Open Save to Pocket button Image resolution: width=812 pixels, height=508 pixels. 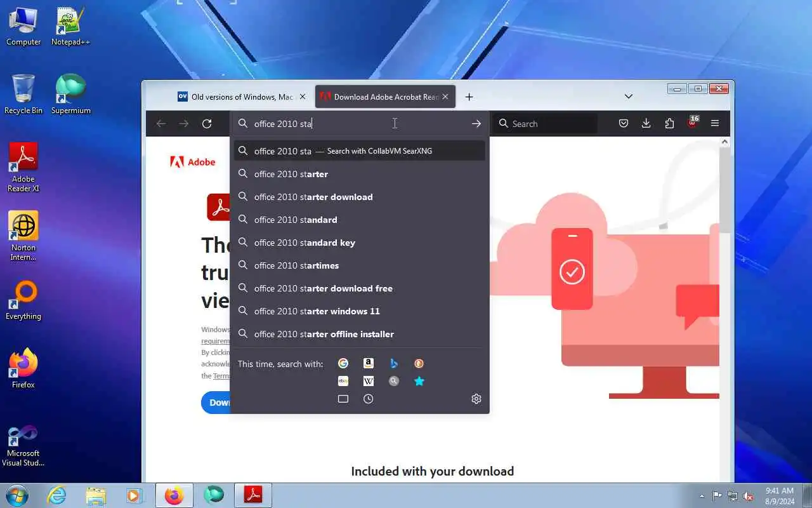tap(624, 124)
